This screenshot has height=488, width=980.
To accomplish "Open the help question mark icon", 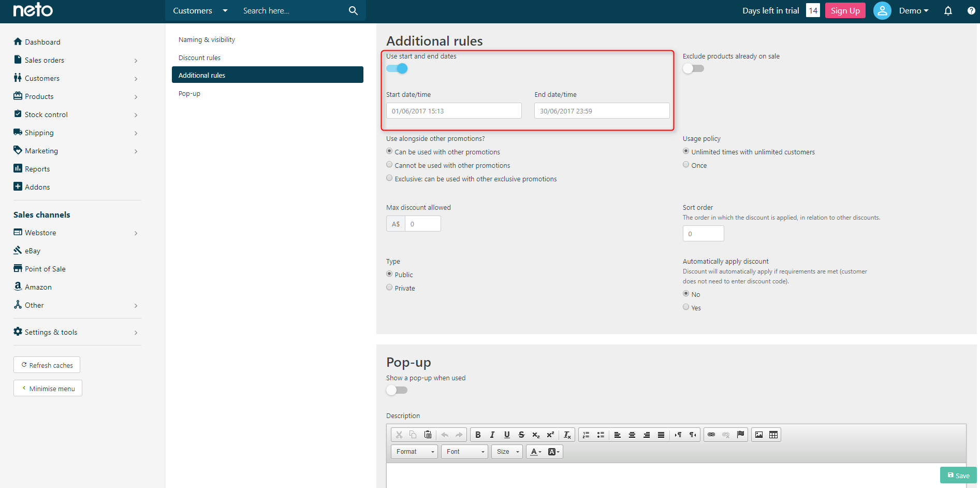I will click(971, 10).
